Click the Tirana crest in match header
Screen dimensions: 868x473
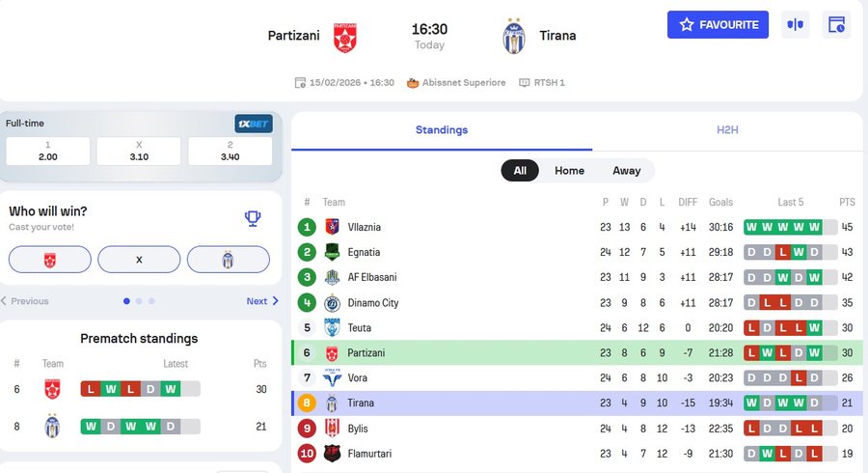[514, 37]
